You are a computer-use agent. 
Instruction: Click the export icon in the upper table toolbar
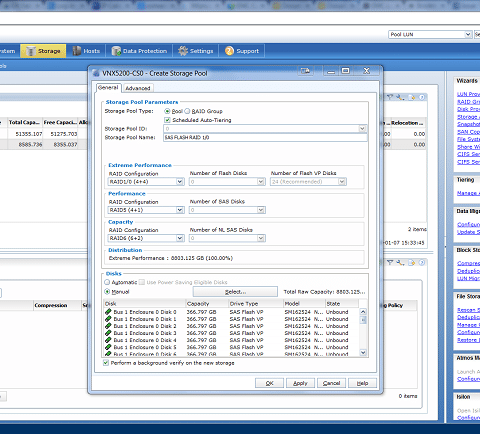coord(412,97)
